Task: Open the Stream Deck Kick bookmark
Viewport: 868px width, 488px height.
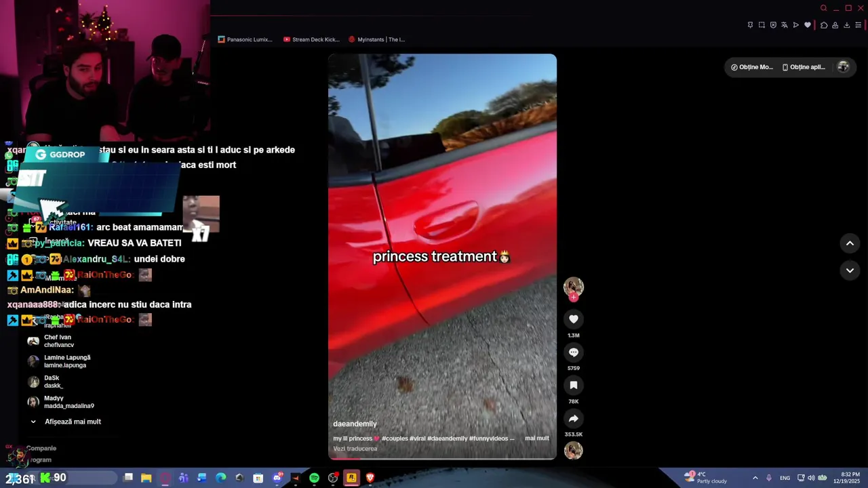Action: pos(311,39)
